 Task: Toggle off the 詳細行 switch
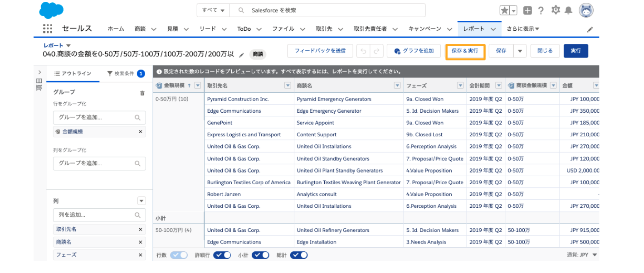click(x=222, y=255)
